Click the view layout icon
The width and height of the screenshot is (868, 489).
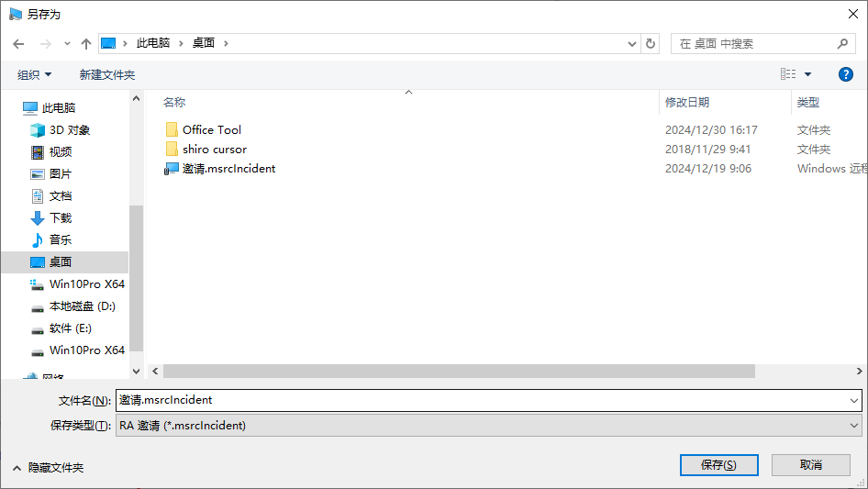point(788,74)
